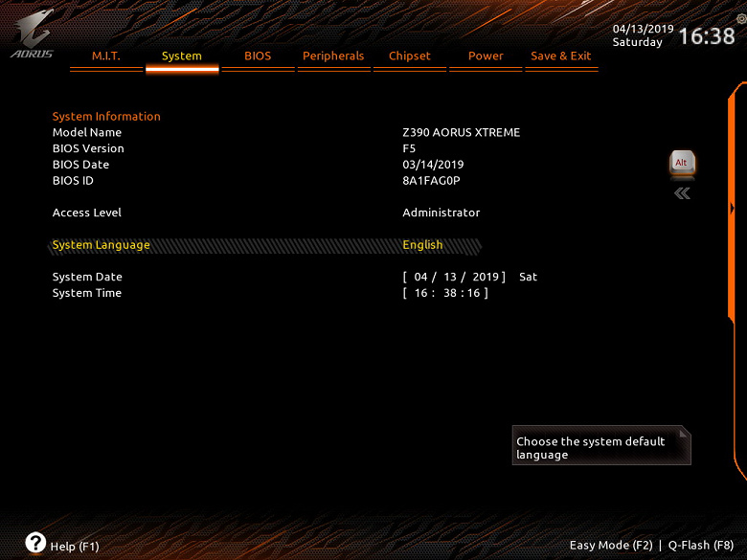The image size is (747, 560).
Task: Expand the orange right-side panel arrow
Action: [x=732, y=208]
